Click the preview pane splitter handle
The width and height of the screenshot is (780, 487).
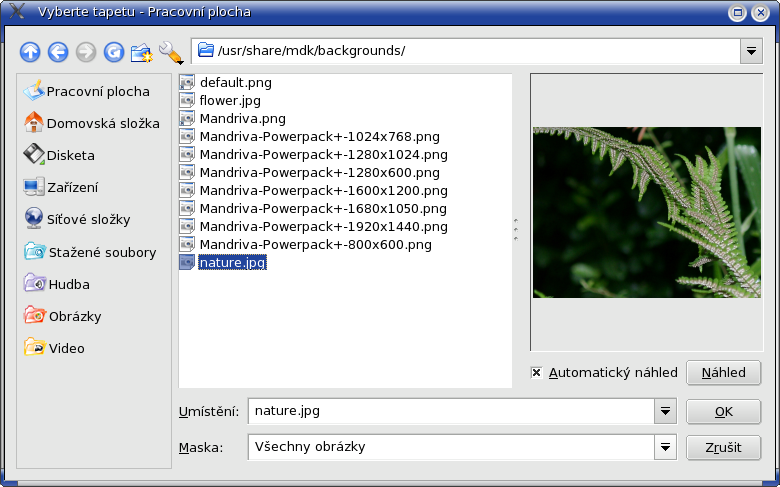(x=516, y=229)
